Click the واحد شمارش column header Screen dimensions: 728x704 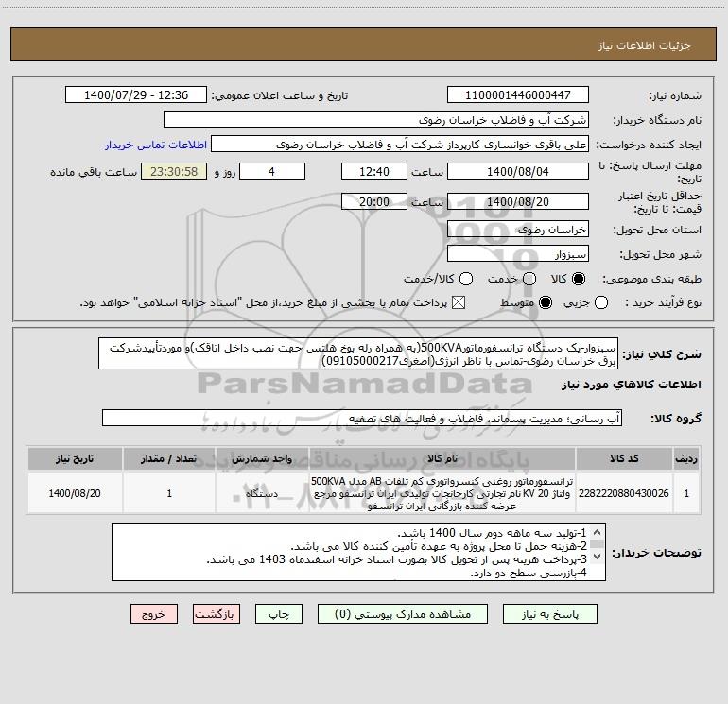pos(262,459)
